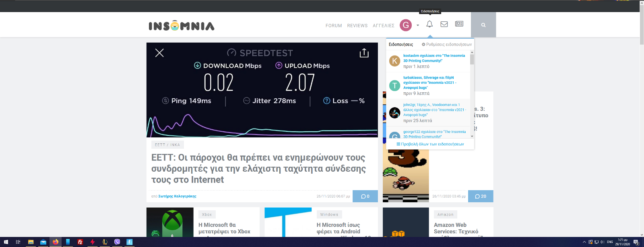Open League of Legends from taskbar
The width and height of the screenshot is (644, 247).
click(x=105, y=242)
